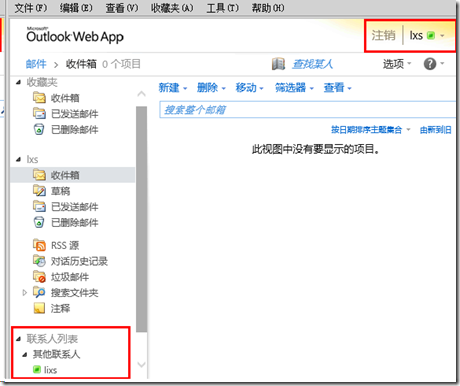Screen dimensions: 460x386
Task: Click the search folder magnifier icon
Action: 39,292
